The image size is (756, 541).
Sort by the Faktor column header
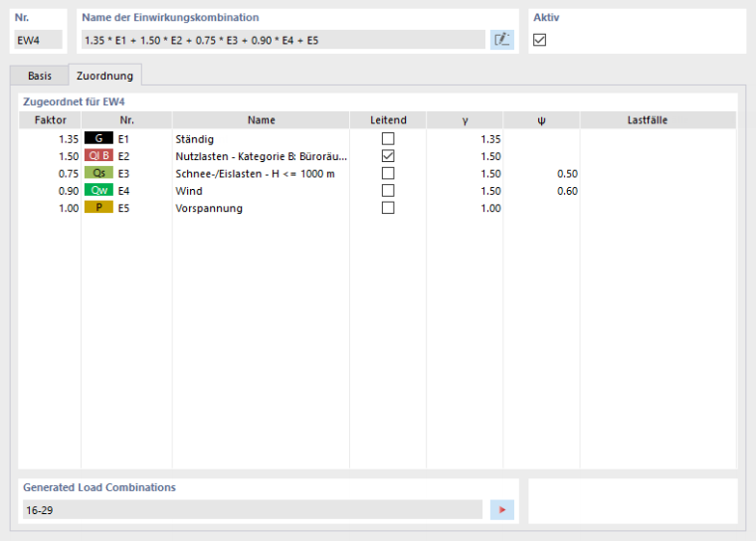(50, 120)
